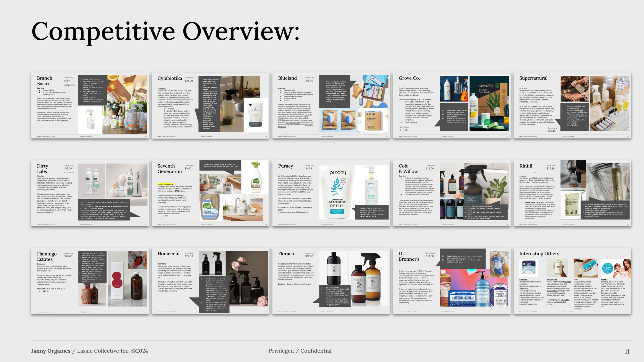The image size is (644, 362).
Task: Open the Homecourt slide thumbnail
Action: [x=210, y=281]
